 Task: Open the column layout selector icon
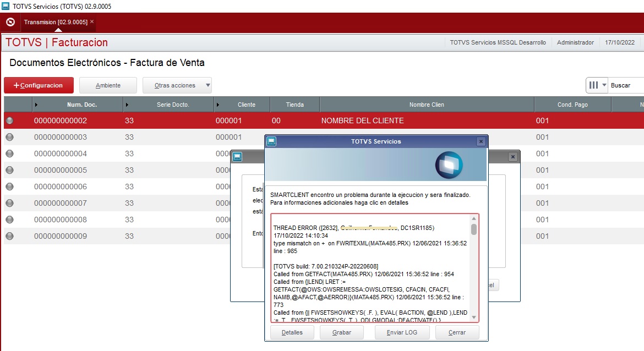(x=593, y=85)
